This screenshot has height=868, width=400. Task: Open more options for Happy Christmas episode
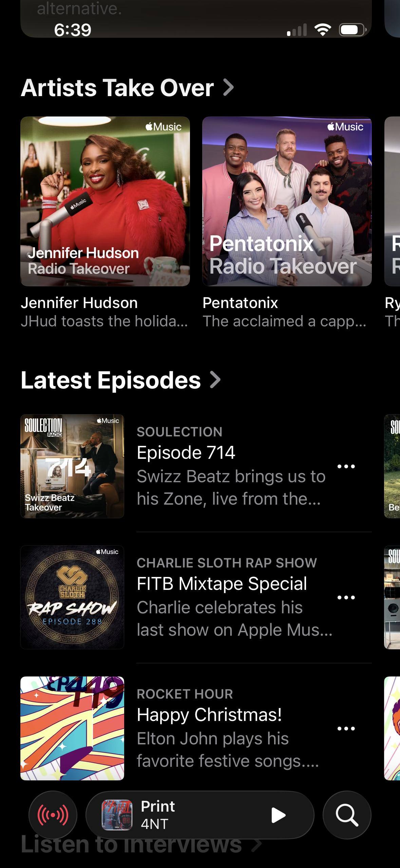click(x=346, y=729)
